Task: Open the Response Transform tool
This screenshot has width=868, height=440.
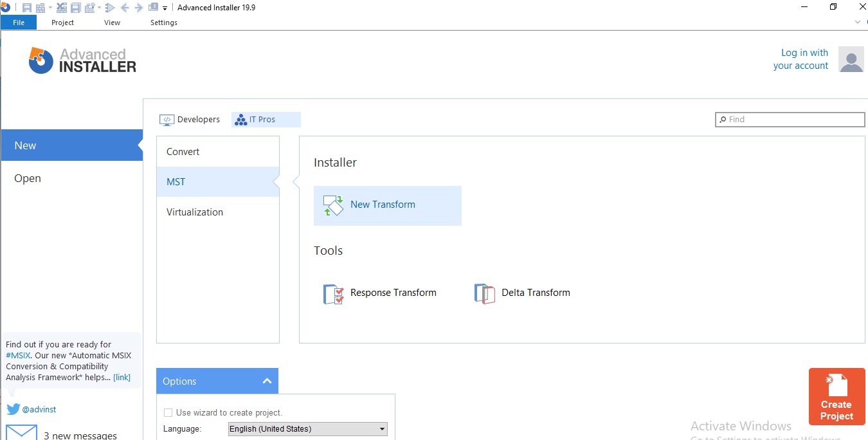Action: 393,293
